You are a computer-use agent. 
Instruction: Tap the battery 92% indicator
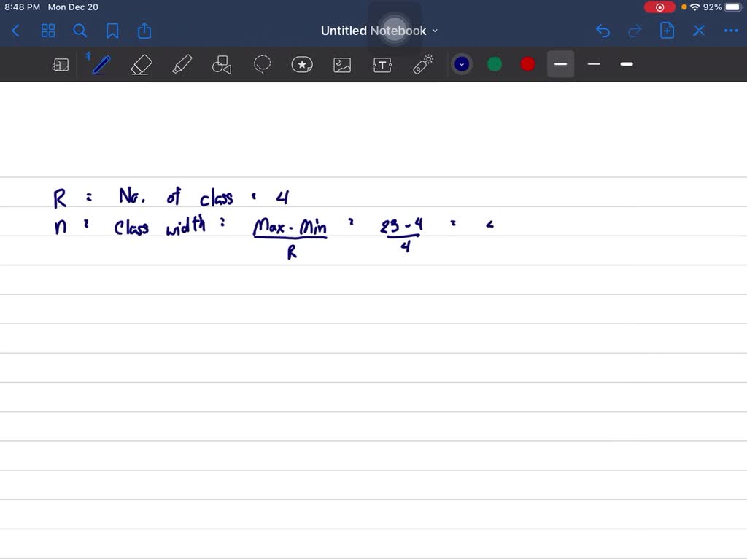point(723,7)
